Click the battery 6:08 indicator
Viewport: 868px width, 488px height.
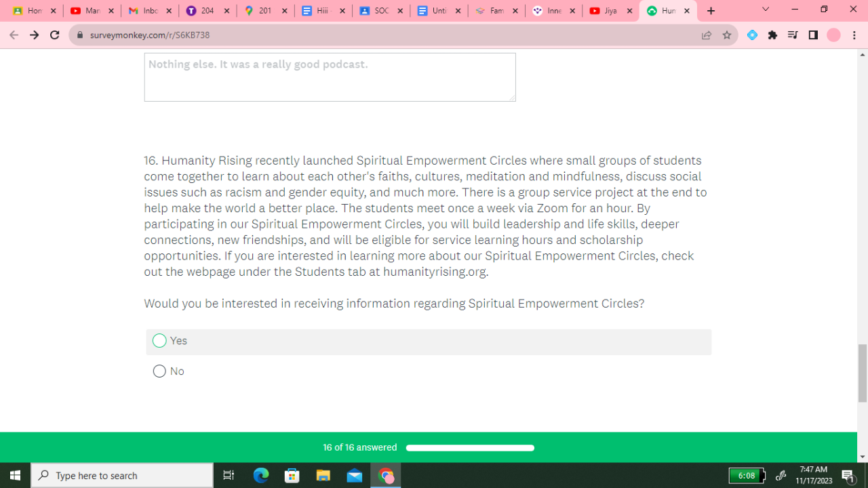(x=747, y=475)
